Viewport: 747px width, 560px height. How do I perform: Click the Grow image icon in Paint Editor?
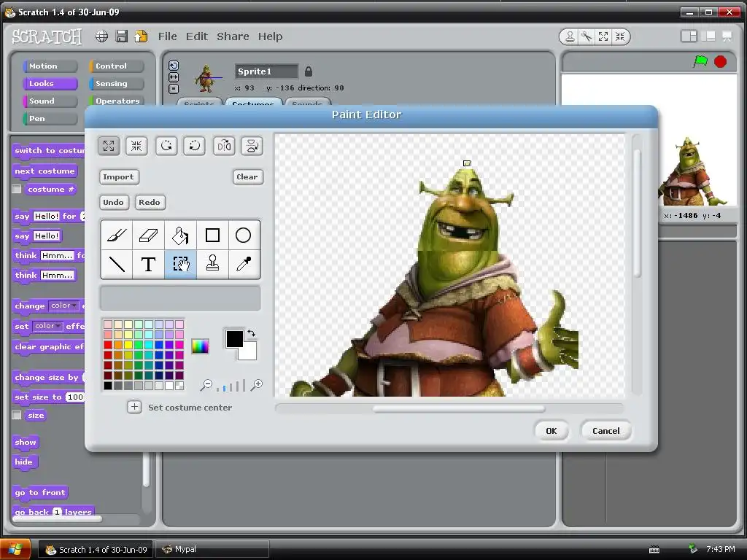[109, 146]
